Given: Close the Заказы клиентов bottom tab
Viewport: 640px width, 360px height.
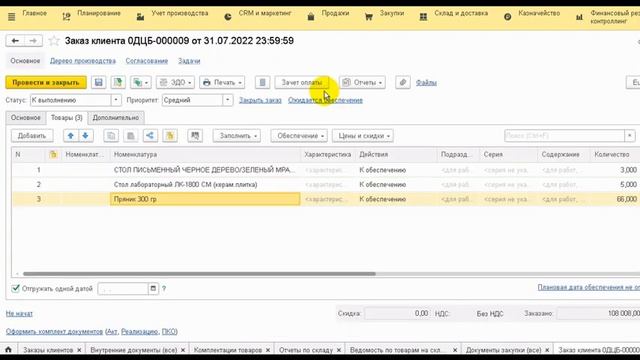Looking at the screenshot, I should pyautogui.click(x=79, y=350).
